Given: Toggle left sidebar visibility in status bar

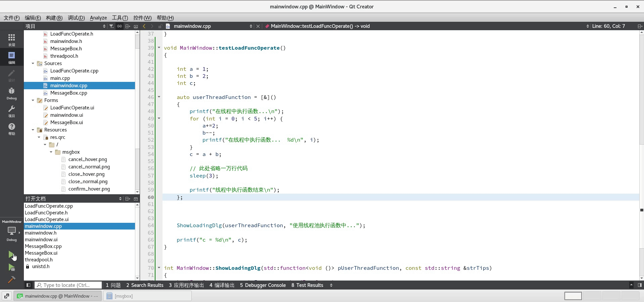Looking at the screenshot, I should tap(28, 285).
